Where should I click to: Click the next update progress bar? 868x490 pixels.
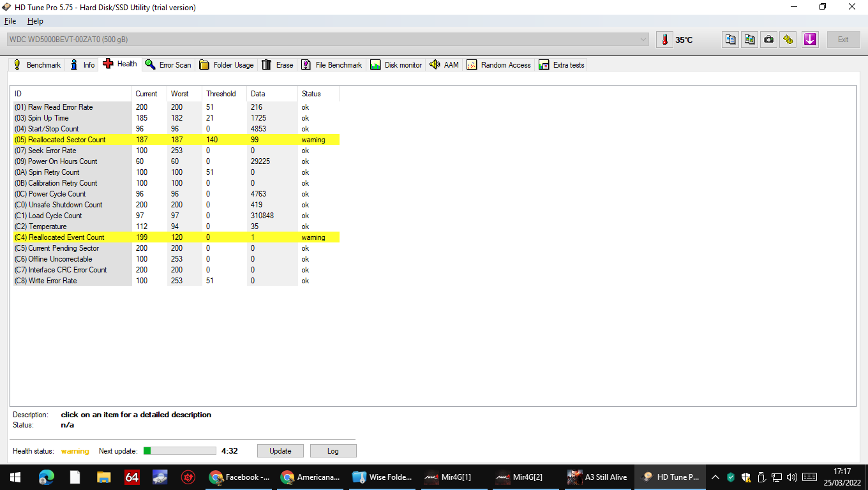180,451
